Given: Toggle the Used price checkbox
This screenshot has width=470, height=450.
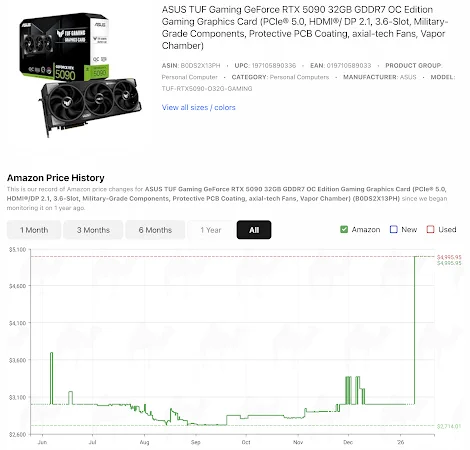Looking at the screenshot, I should tap(430, 229).
